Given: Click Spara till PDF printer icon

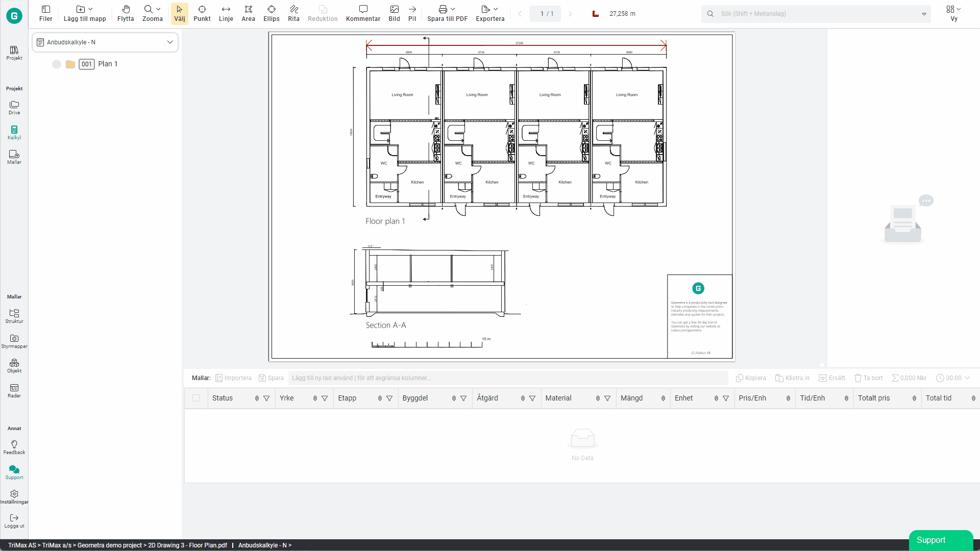Looking at the screenshot, I should tap(443, 9).
